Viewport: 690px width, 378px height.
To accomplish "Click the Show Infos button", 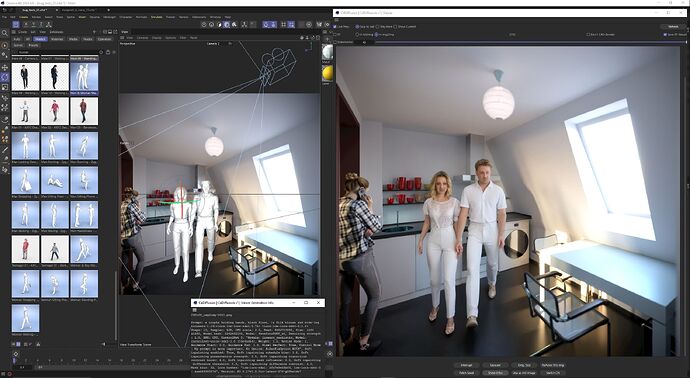I will [x=495, y=373].
